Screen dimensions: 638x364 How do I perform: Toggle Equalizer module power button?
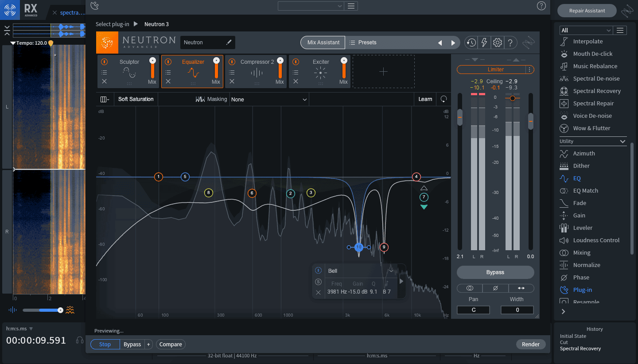[168, 62]
